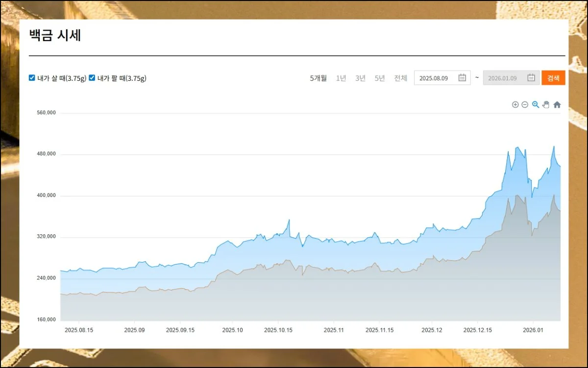Click the 내가 살 때(3.75g) label text
588x368 pixels.
pyautogui.click(x=62, y=78)
